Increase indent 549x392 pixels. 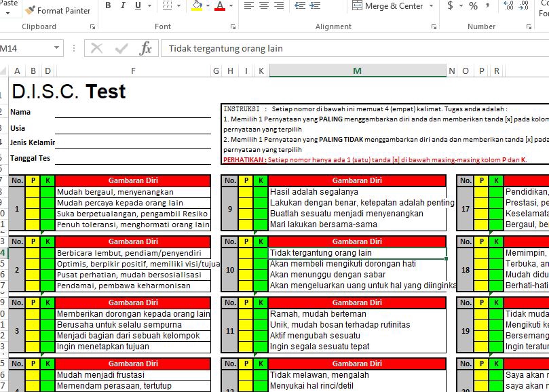point(315,5)
